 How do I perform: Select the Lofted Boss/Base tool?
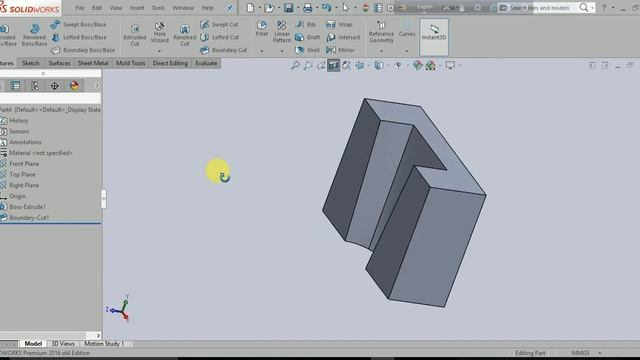tap(79, 37)
